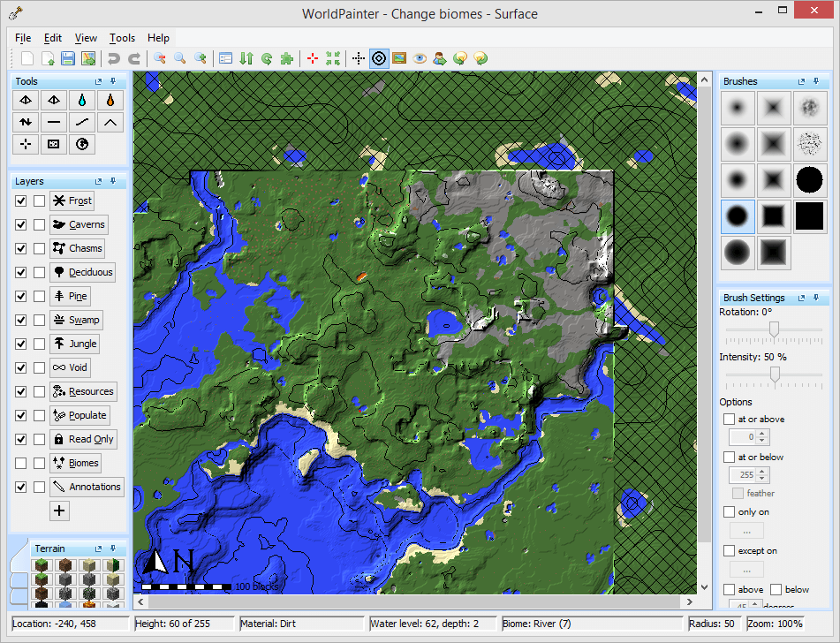Viewport: 840px width, 643px height.
Task: Click the green inward arrows icon
Action: tap(333, 58)
